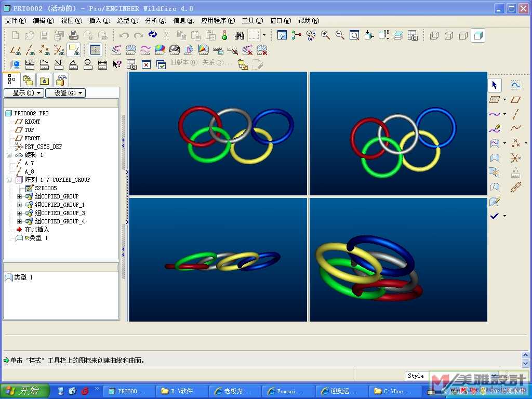Open the 设置 dropdown in model tree
The width and height of the screenshot is (532, 399).
tap(65, 93)
